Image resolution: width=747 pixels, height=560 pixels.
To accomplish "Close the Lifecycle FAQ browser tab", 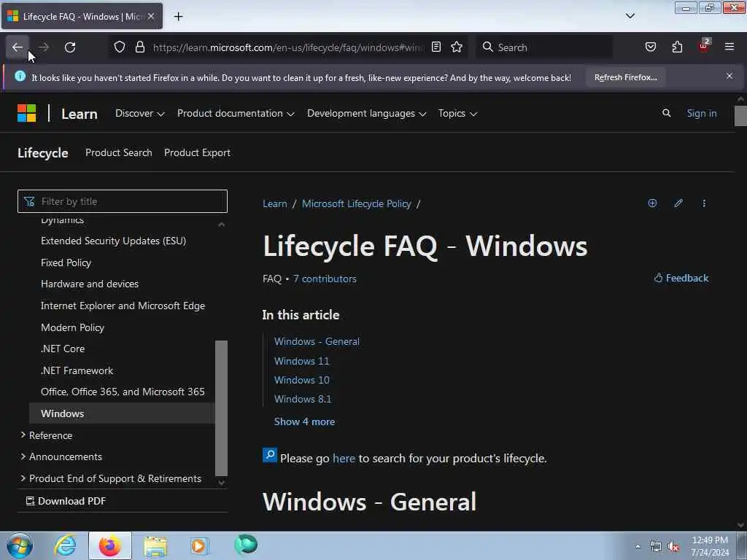I will coord(151,16).
